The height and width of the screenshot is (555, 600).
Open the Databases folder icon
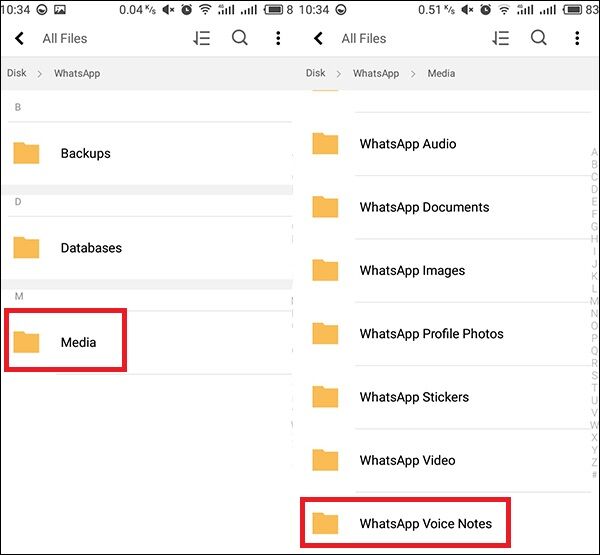click(x=26, y=248)
